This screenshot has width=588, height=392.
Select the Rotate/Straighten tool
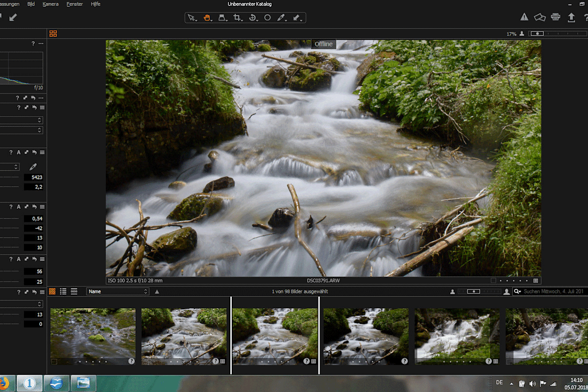click(x=252, y=17)
